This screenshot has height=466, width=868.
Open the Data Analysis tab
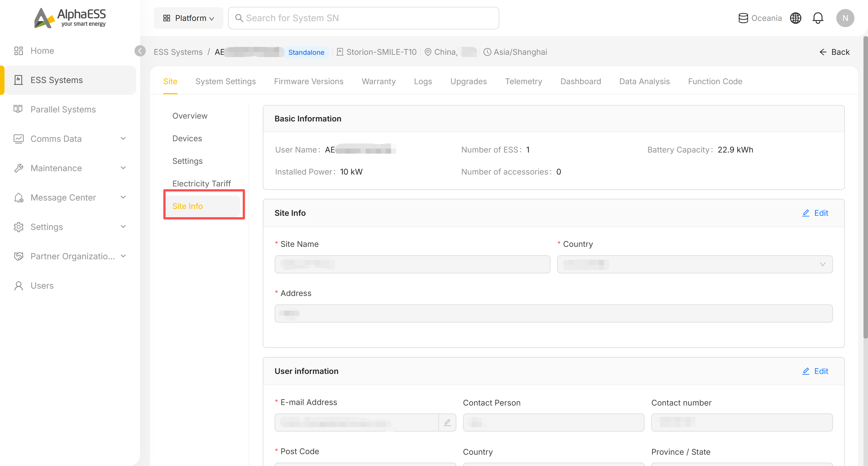click(x=644, y=82)
